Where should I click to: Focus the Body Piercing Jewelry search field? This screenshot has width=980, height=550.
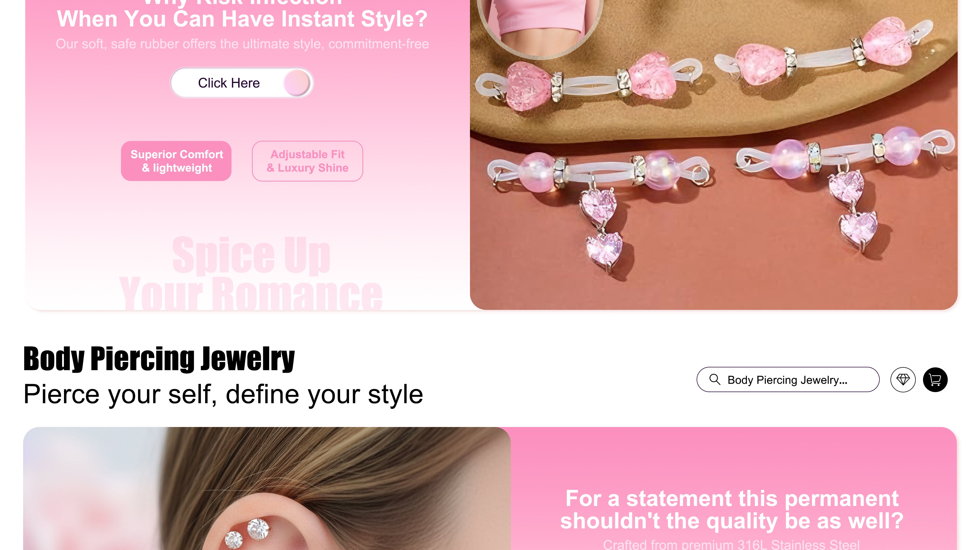click(x=788, y=379)
